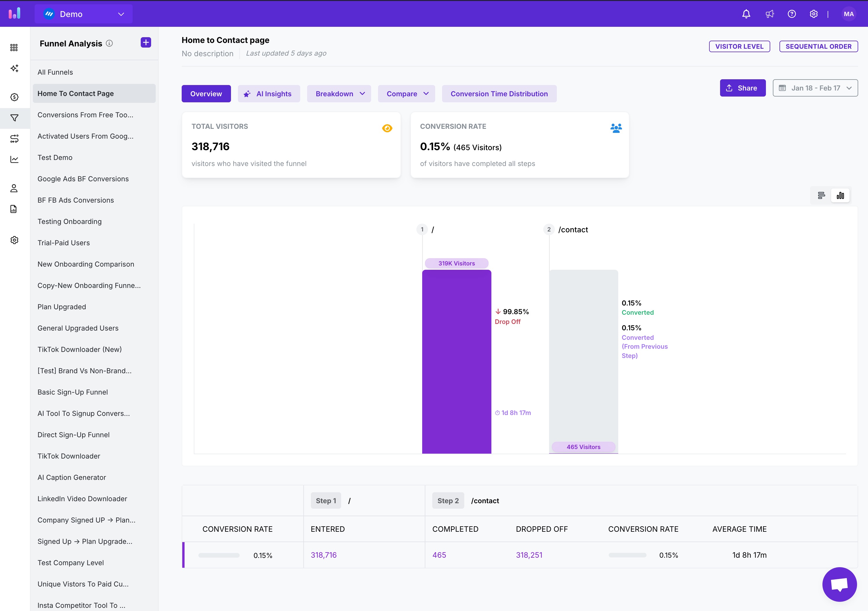The width and height of the screenshot is (868, 611).
Task: Open the apps grid icon in sidebar
Action: [14, 48]
